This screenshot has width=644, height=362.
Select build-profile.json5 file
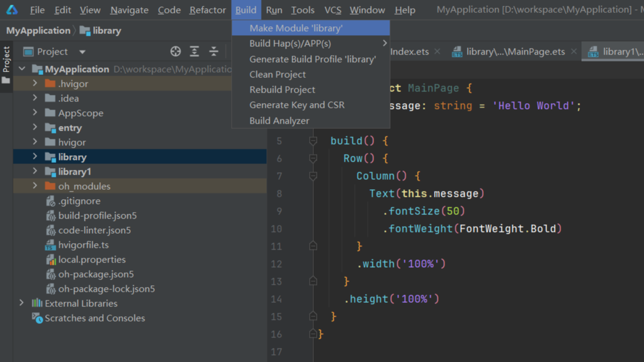point(97,216)
